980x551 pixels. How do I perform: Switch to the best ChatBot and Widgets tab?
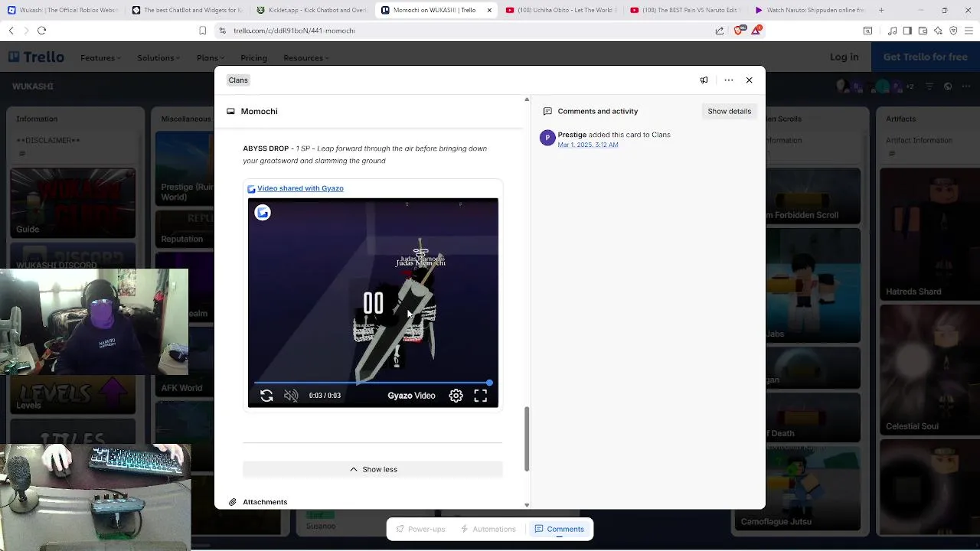coord(187,10)
